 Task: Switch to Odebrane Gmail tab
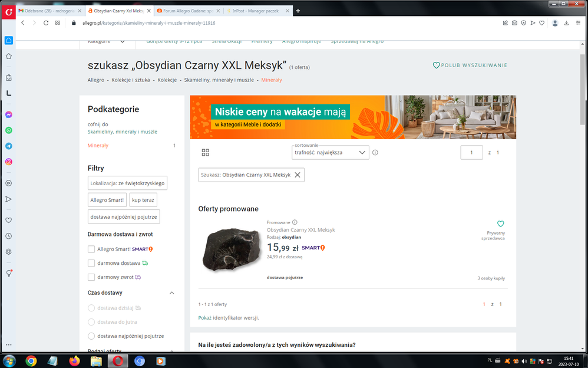[x=49, y=11]
